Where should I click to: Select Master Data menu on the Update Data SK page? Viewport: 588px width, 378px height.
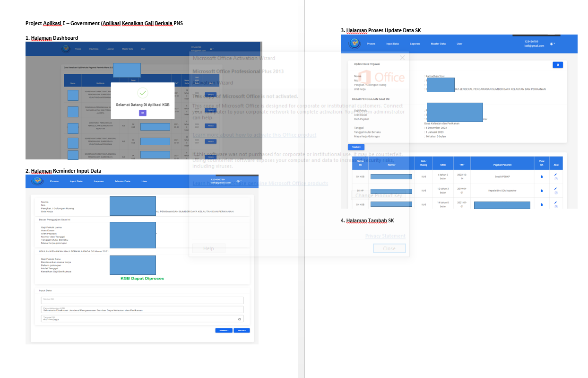coord(438,44)
